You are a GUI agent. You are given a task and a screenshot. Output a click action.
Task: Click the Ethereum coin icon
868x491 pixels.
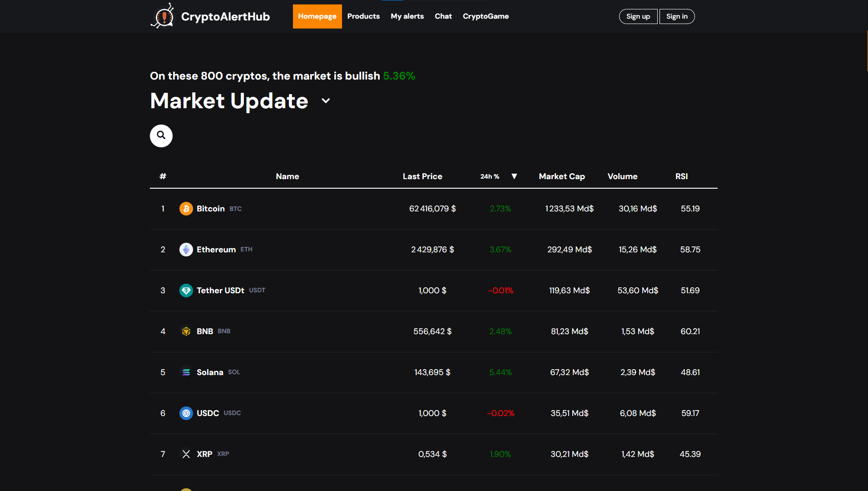point(186,250)
